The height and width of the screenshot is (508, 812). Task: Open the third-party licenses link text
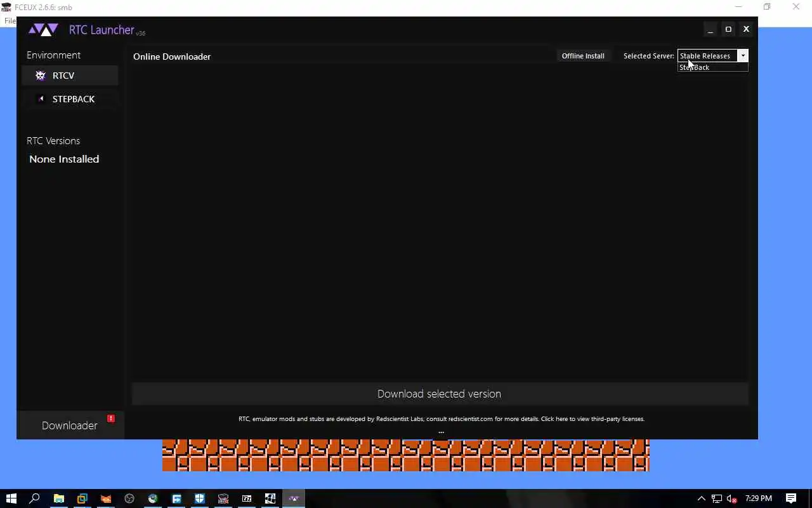(x=593, y=419)
